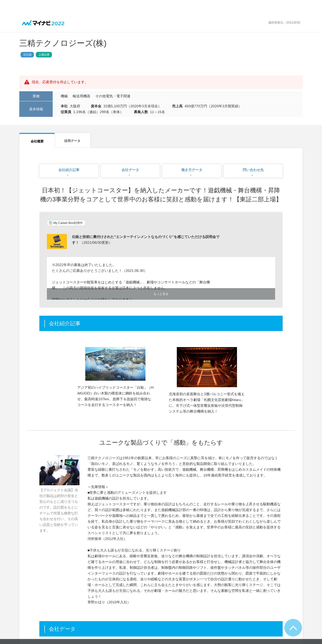Click the 募集人数 11～15名 text

[x=149, y=112]
